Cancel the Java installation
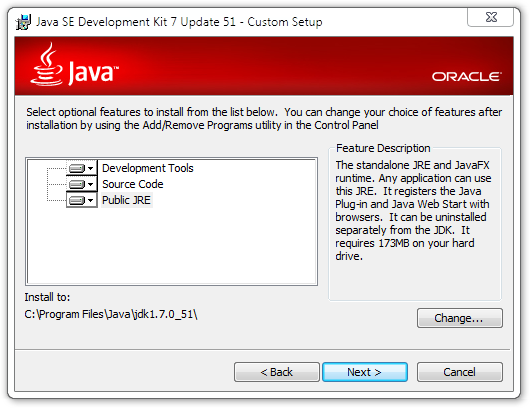 (x=460, y=372)
